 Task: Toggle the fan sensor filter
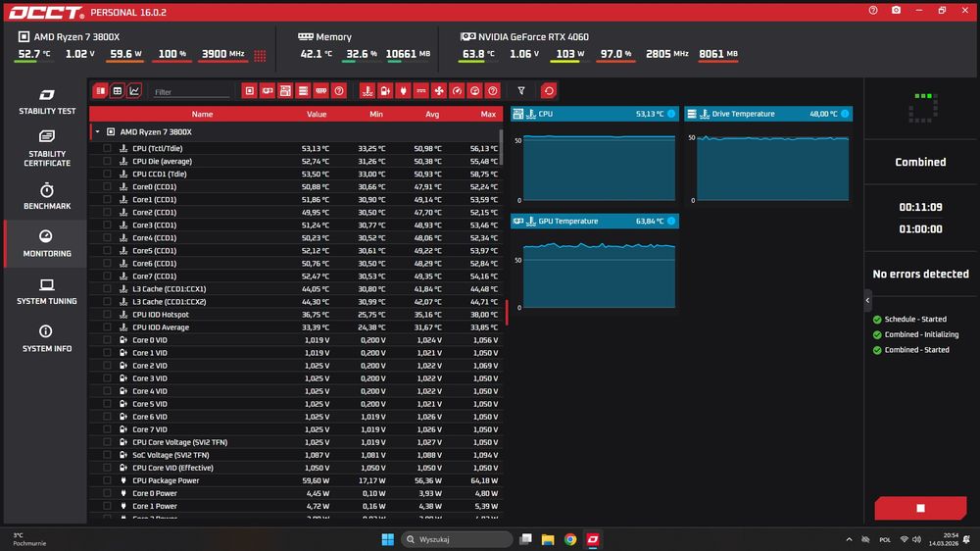click(439, 91)
